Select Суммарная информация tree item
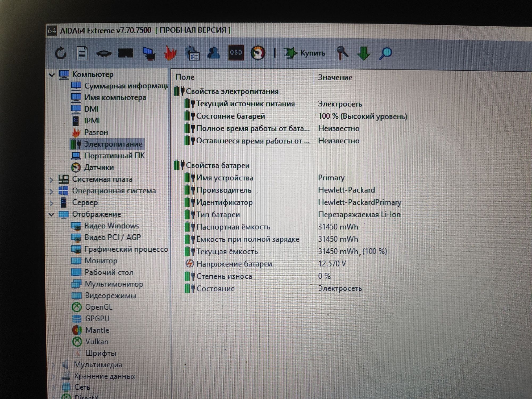The width and height of the screenshot is (532, 399). pos(119,86)
